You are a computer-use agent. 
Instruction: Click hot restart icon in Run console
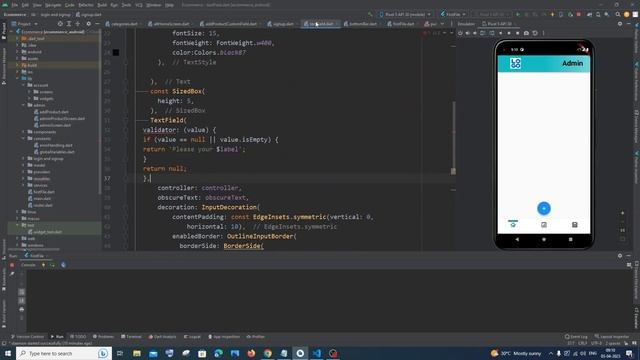[52, 265]
